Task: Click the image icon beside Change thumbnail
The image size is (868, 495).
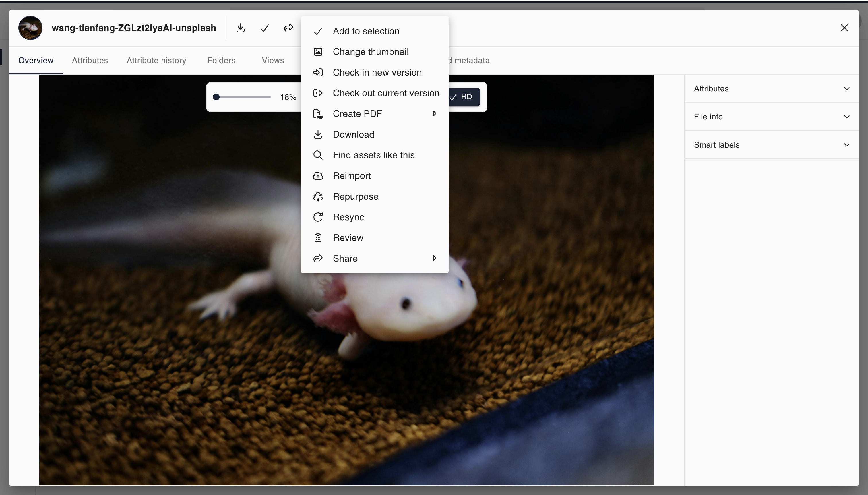Action: [x=318, y=52]
